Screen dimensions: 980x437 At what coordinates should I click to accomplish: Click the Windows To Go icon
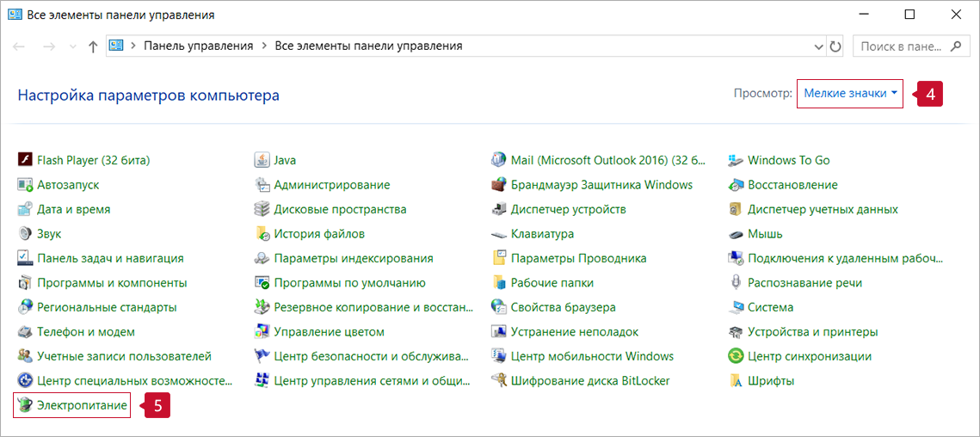[736, 160]
